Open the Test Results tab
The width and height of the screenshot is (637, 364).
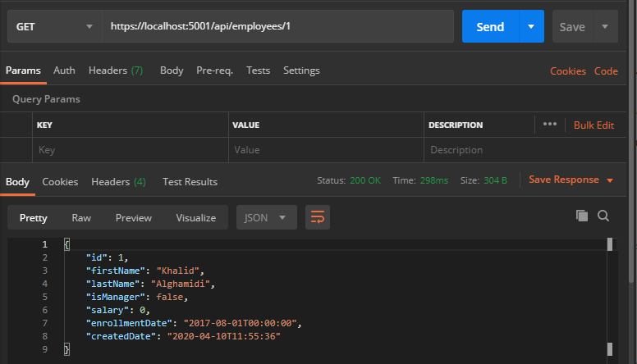pos(190,182)
